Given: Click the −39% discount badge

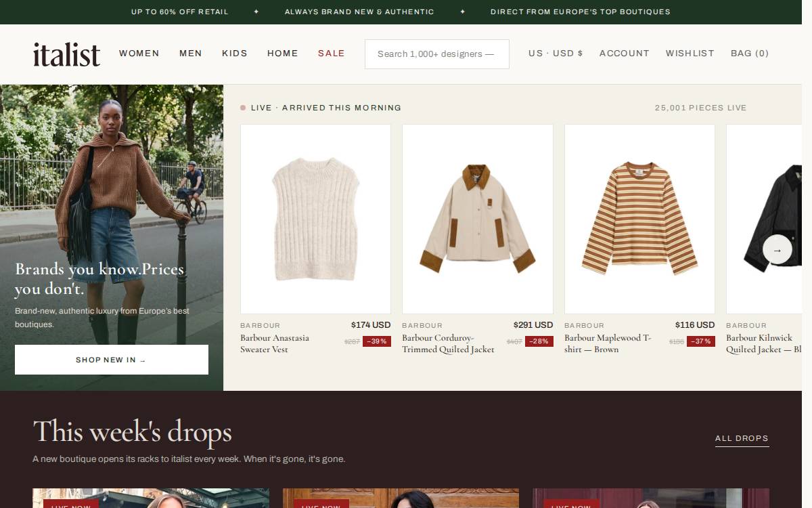Looking at the screenshot, I should pyautogui.click(x=377, y=341).
